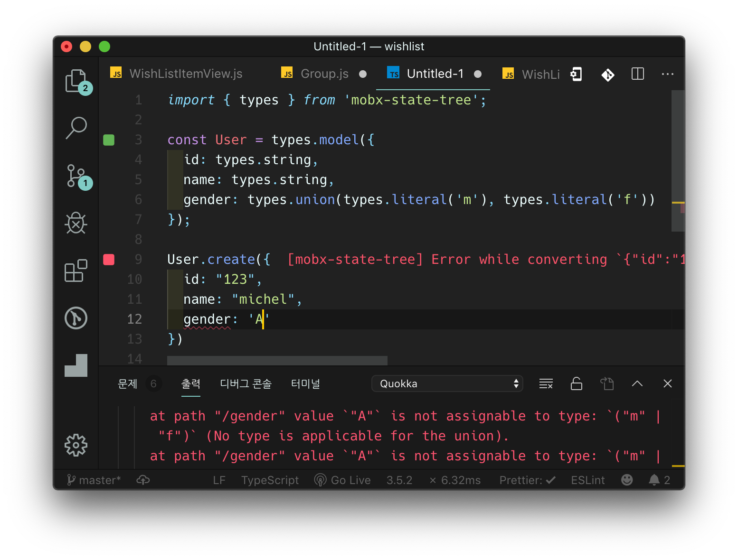
Task: Click the Prettier status toggle
Action: [x=527, y=480]
